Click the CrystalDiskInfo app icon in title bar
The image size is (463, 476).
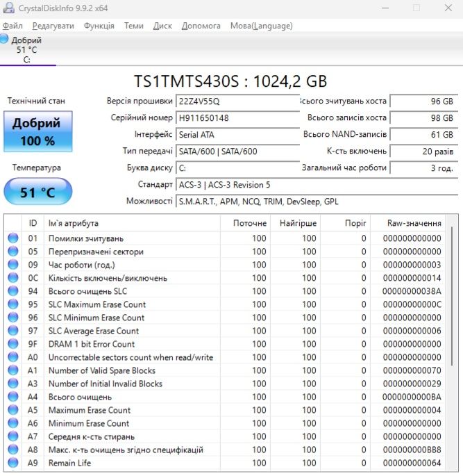tap(8, 8)
